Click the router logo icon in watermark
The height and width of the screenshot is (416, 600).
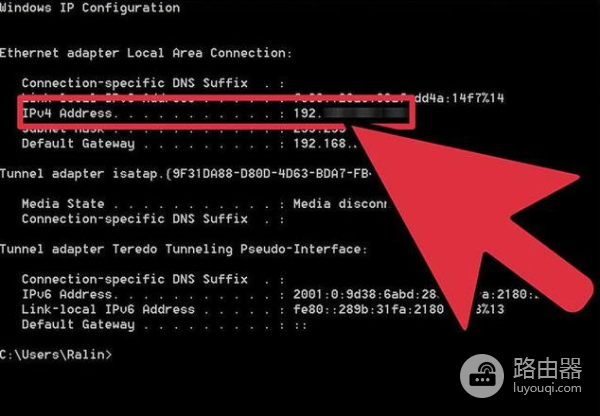point(482,376)
